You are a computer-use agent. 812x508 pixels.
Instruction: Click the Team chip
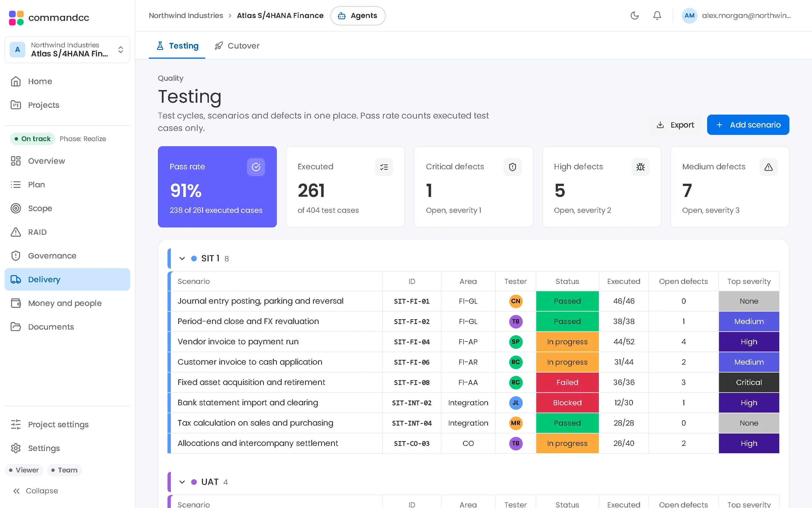(64, 470)
